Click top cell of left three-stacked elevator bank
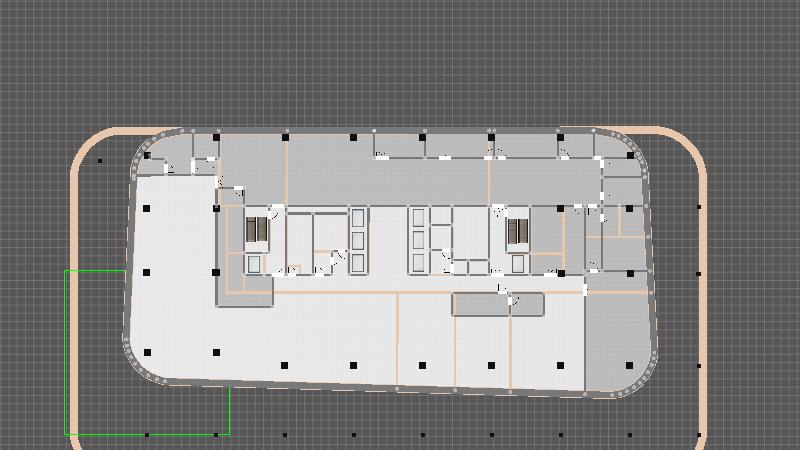 pyautogui.click(x=359, y=217)
